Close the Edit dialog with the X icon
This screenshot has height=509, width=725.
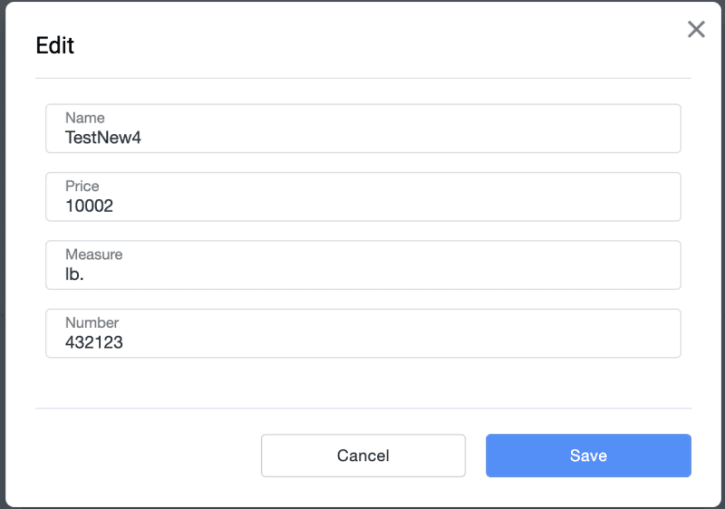click(696, 30)
